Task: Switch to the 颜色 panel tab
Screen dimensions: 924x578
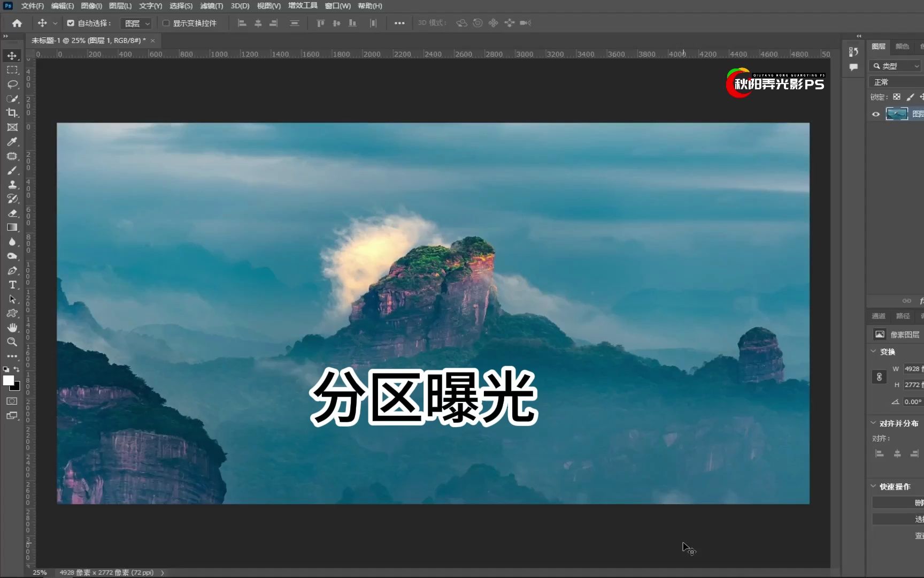Action: [x=902, y=46]
